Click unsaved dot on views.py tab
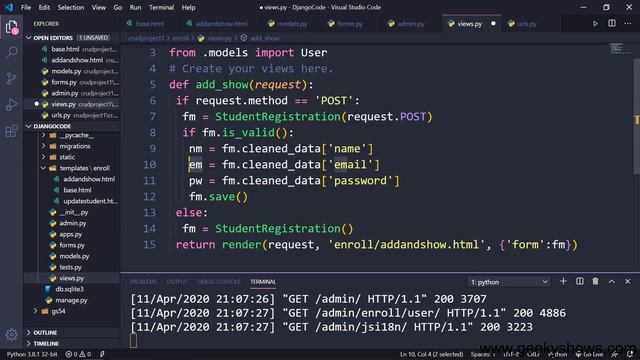The height and width of the screenshot is (360, 640). tap(493, 24)
